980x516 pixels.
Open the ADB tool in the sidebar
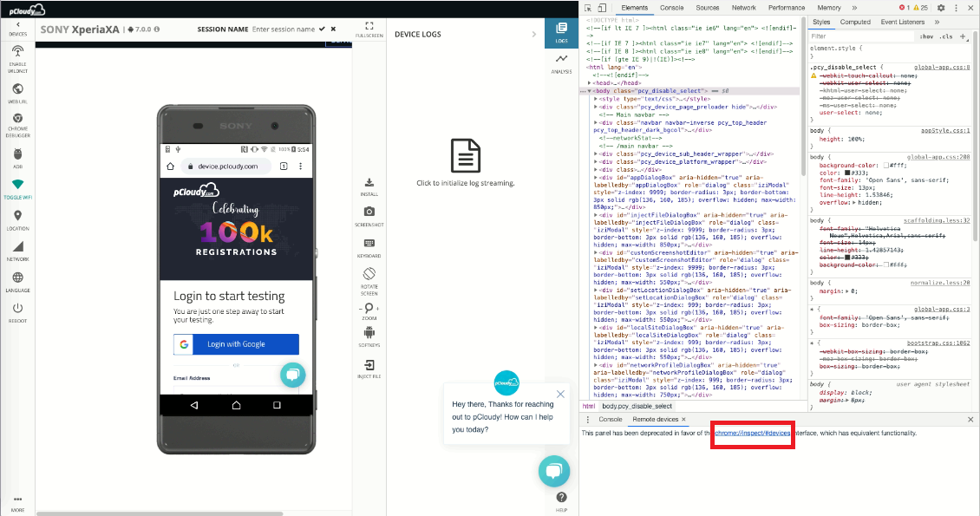17,158
